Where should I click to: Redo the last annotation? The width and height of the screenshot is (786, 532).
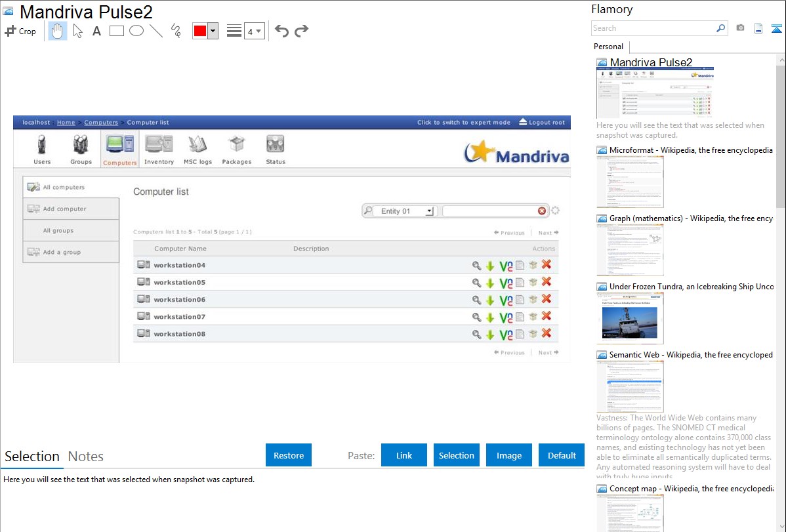click(x=301, y=31)
